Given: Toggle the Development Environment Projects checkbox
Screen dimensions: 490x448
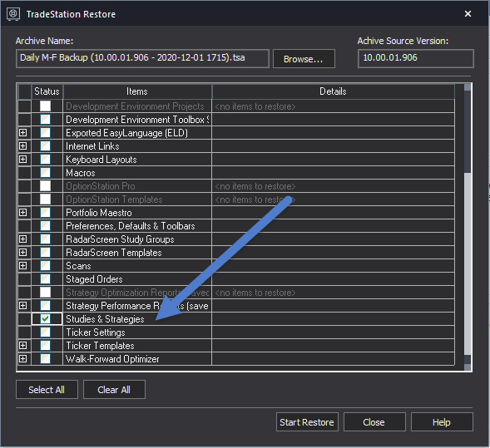Looking at the screenshot, I should pyautogui.click(x=45, y=106).
